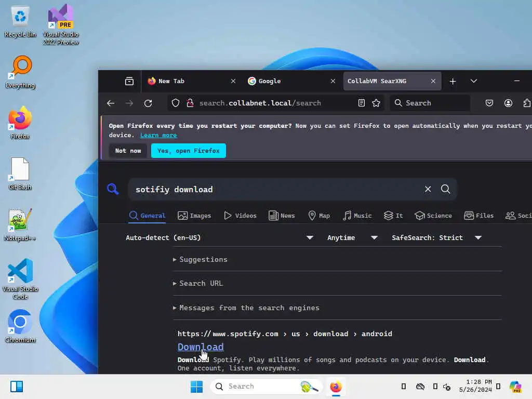
Task: Select the Videos search category
Action: pos(240,216)
